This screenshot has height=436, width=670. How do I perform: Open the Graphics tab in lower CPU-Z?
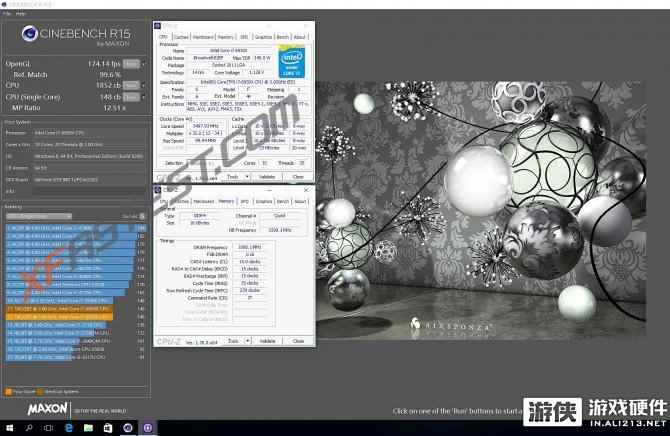264,201
